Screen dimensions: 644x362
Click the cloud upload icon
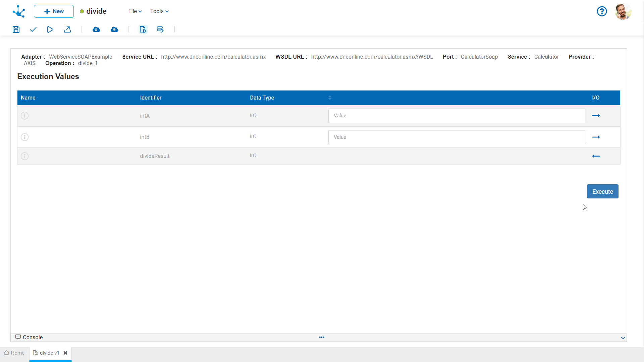pos(114,29)
